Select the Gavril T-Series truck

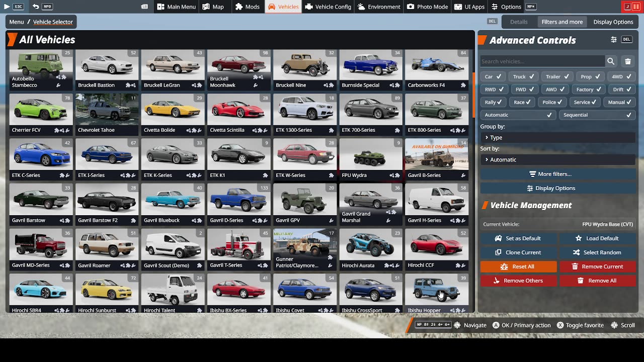click(238, 249)
